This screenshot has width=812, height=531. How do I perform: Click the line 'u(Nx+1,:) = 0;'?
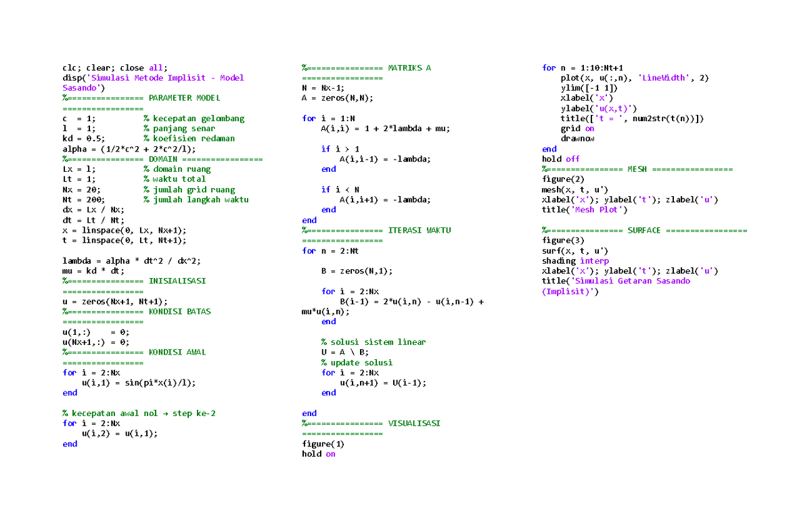click(x=95, y=342)
